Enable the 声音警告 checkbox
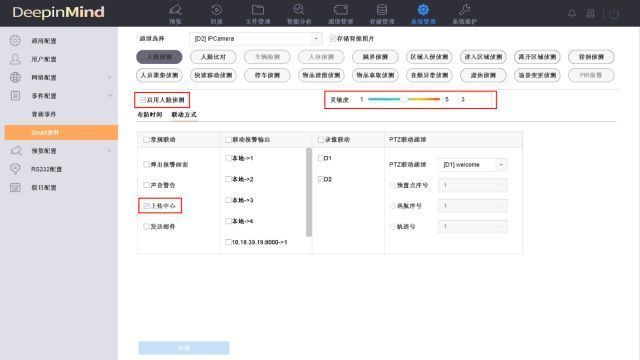 click(x=146, y=185)
